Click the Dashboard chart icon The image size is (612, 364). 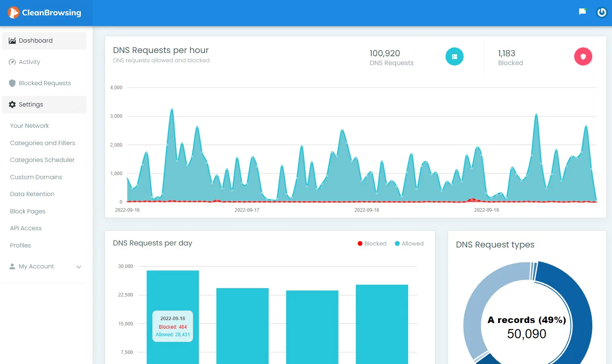(12, 41)
